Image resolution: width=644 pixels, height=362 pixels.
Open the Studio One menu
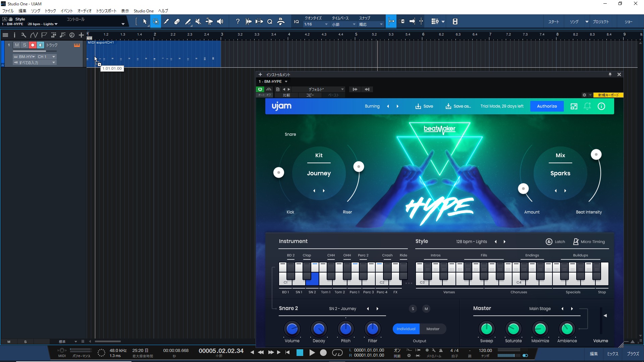tap(144, 11)
